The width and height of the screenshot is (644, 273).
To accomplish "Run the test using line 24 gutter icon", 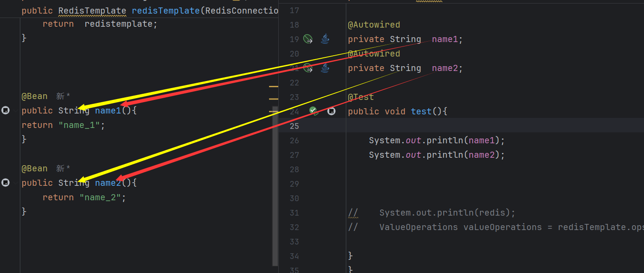I will tap(314, 111).
